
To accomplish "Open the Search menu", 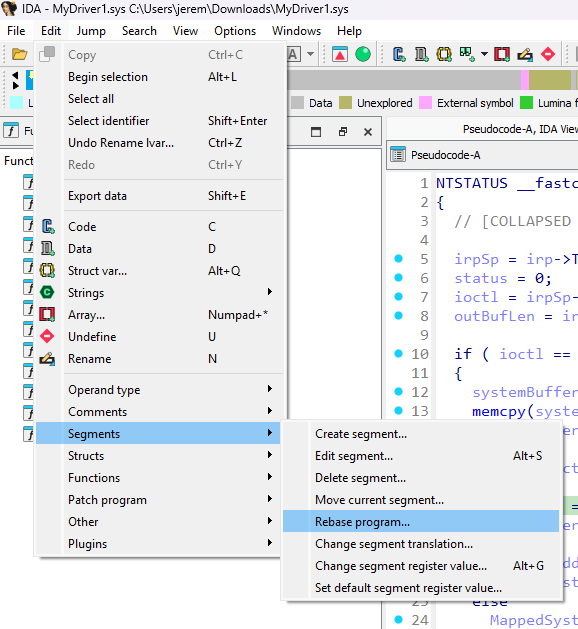I will point(139,31).
